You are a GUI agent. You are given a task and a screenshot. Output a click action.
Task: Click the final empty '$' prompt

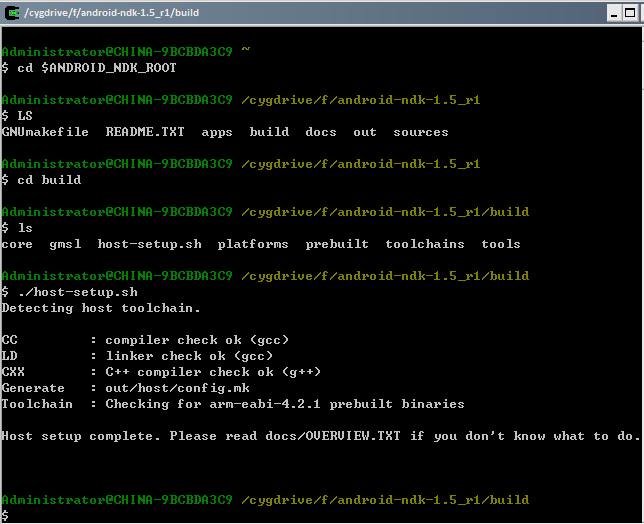pos(5,516)
